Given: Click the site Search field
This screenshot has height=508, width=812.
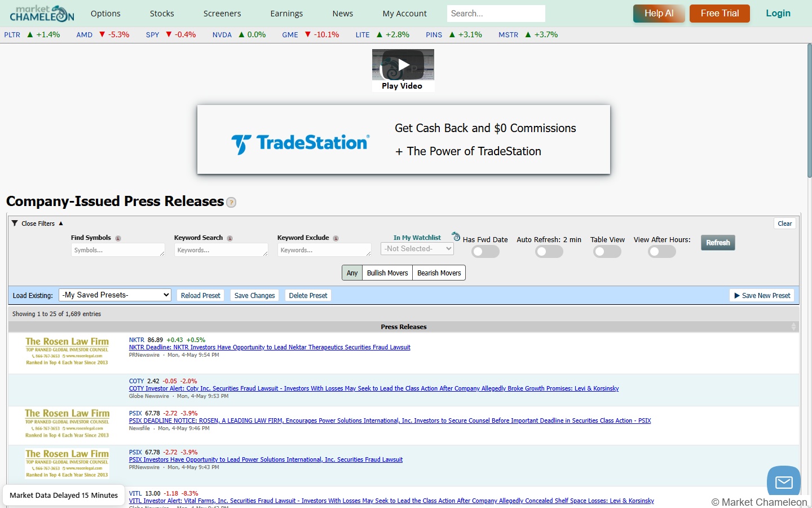Looking at the screenshot, I should point(496,14).
